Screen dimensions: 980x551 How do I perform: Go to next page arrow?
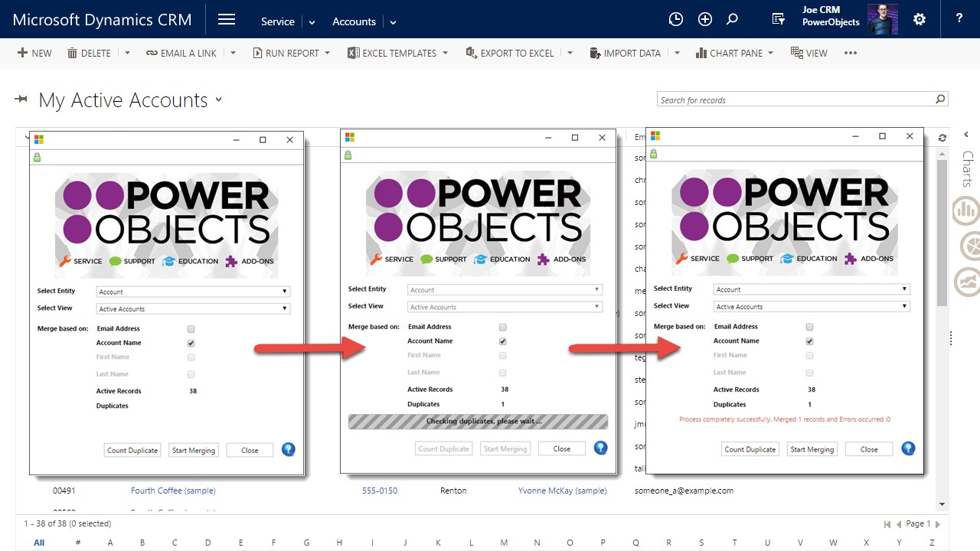click(x=938, y=524)
